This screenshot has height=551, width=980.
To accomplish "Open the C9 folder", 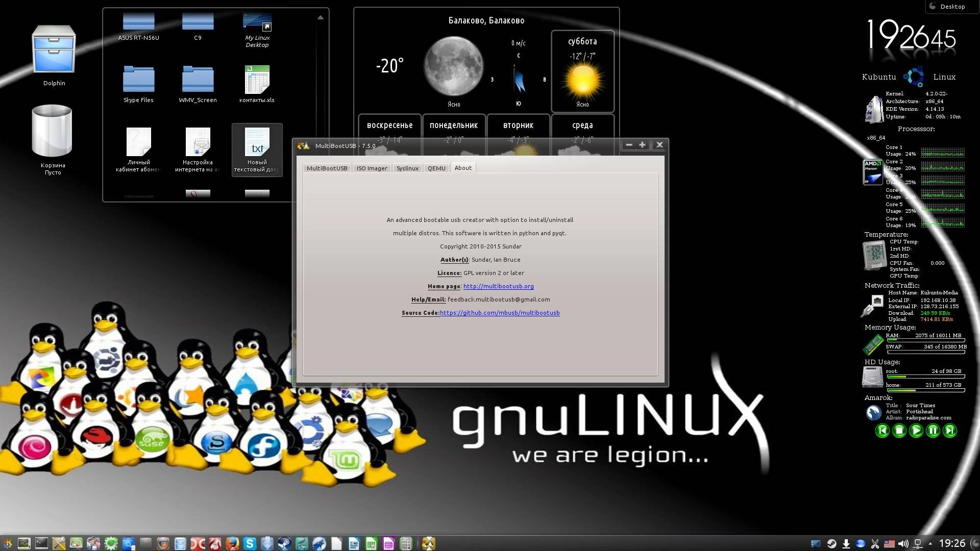I will click(x=198, y=27).
